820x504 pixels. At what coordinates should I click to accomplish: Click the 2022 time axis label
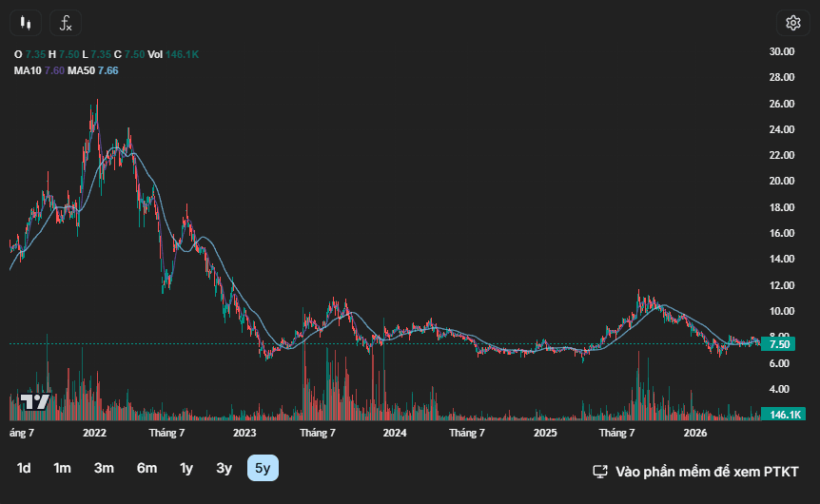click(95, 433)
